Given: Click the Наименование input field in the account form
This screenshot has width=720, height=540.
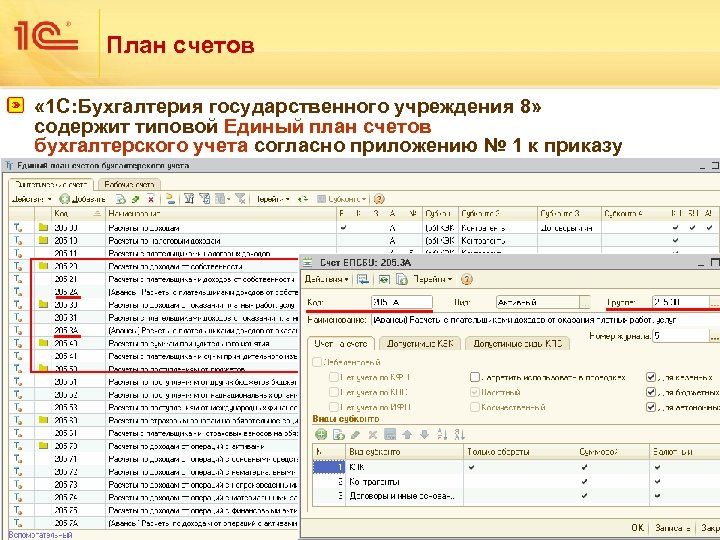Looking at the screenshot, I should click(546, 320).
